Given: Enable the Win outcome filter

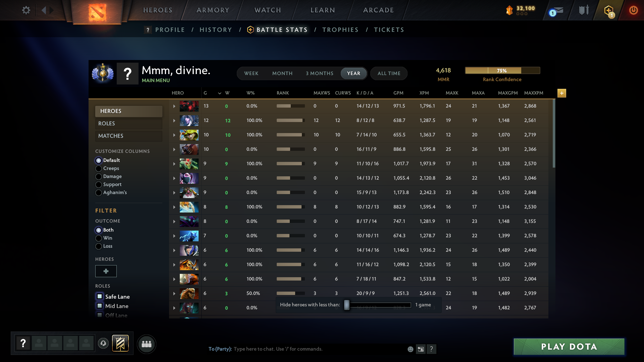Looking at the screenshot, I should click(99, 238).
